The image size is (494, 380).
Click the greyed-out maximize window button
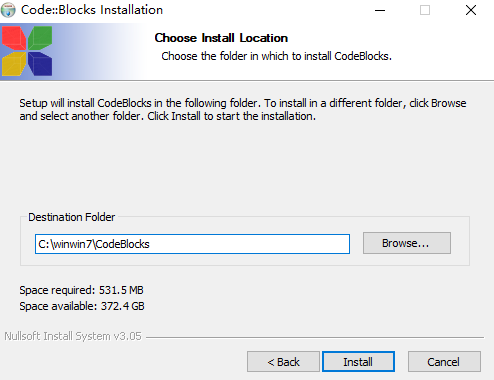(x=425, y=10)
